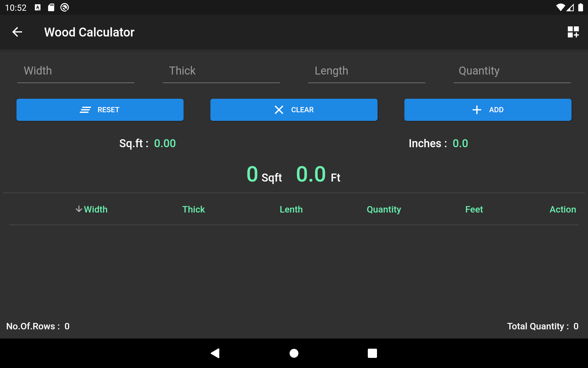Sort by Quantity column header
Screen dimensions: 588x368
(384, 209)
